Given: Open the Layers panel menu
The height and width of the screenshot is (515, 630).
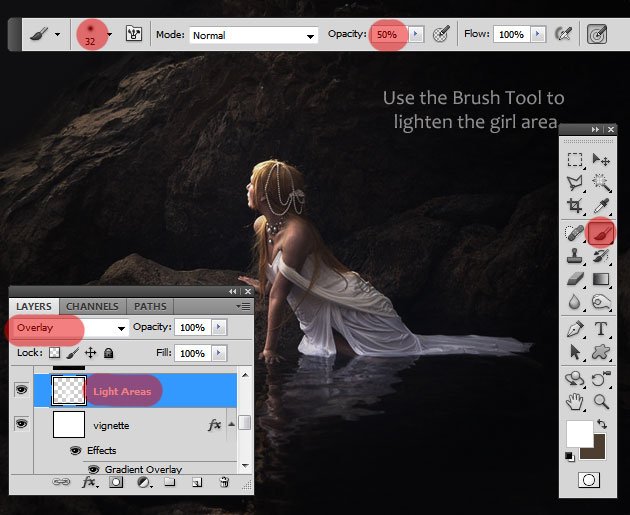Looking at the screenshot, I should pos(243,307).
